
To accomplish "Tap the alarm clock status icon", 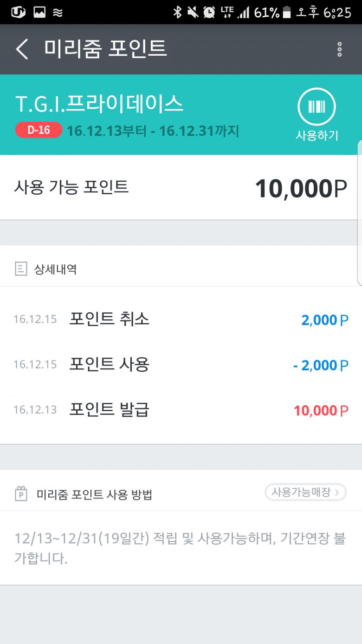I will (x=209, y=12).
